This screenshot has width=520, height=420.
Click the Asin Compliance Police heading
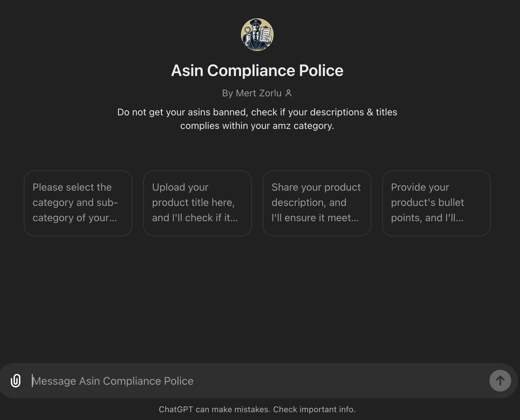tap(257, 71)
